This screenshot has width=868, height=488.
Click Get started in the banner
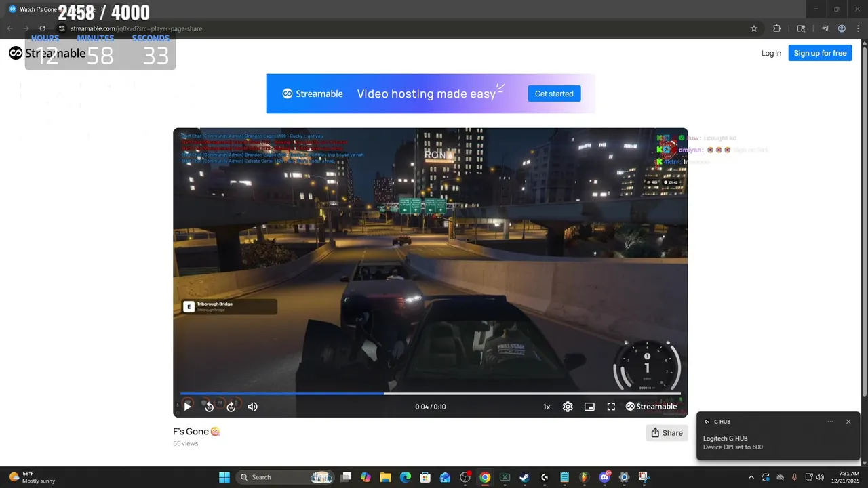click(554, 94)
